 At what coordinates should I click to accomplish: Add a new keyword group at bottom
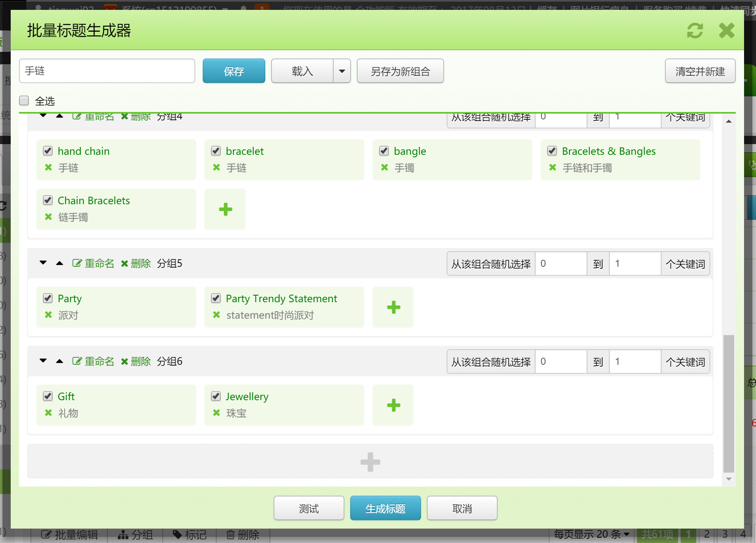[370, 461]
